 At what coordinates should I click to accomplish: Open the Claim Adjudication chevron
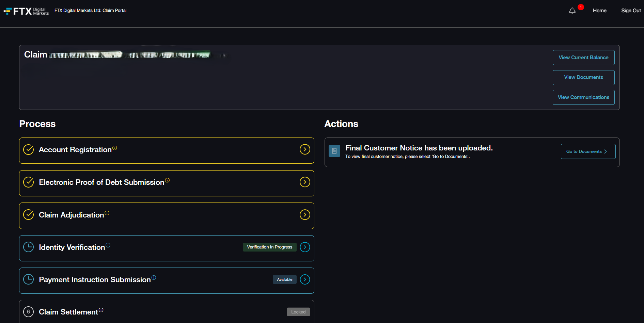[305, 214]
